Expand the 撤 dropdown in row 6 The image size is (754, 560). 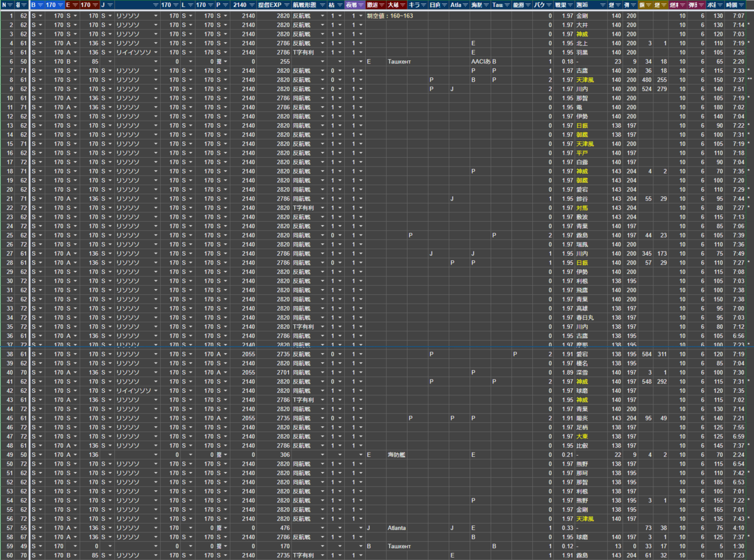coord(225,62)
